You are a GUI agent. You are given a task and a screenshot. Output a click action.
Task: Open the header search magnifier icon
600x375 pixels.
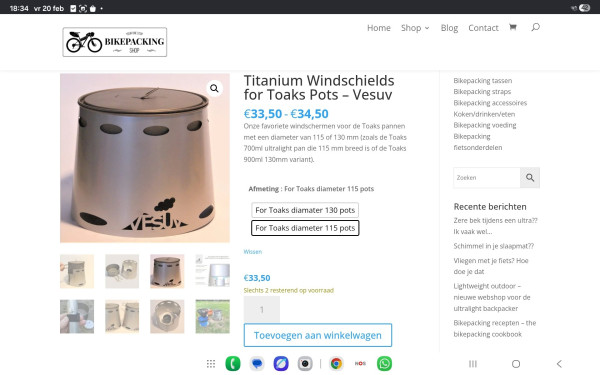pyautogui.click(x=536, y=27)
